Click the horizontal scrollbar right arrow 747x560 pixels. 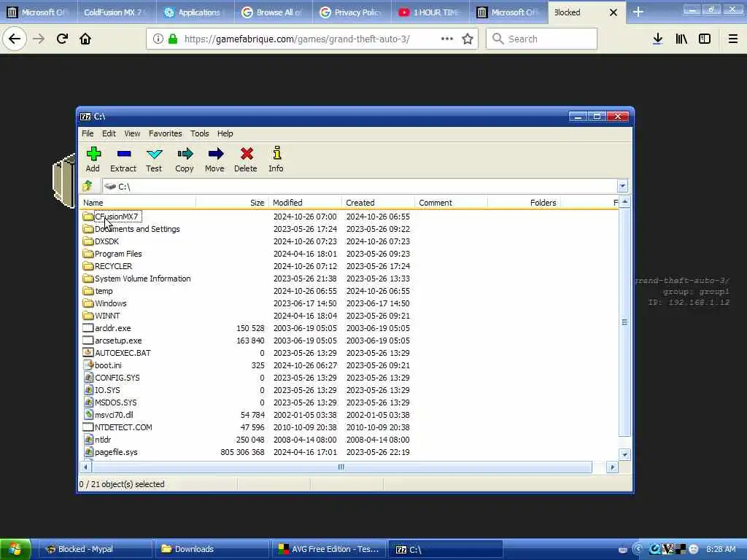coord(613,467)
